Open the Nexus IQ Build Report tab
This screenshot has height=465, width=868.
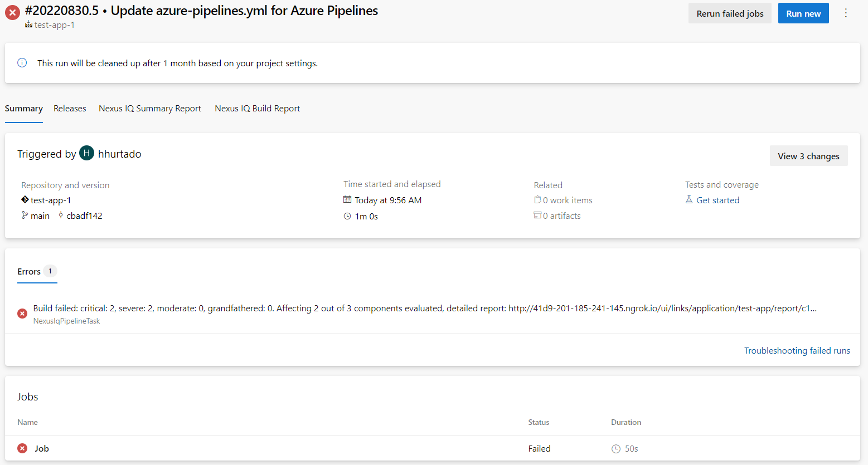point(257,108)
